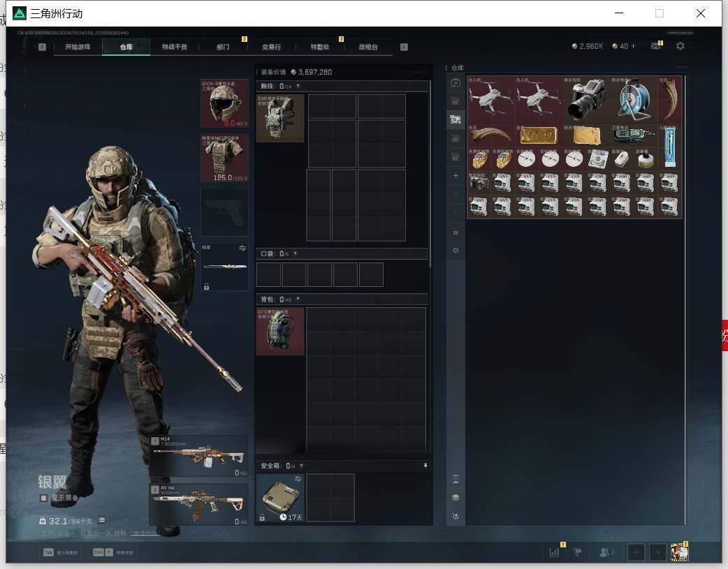Open the 部门 tab

click(223, 47)
